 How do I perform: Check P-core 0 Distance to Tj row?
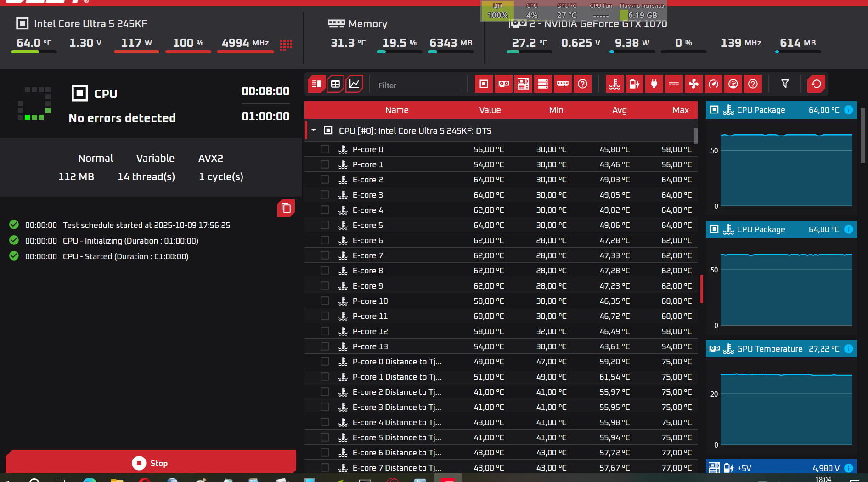325,362
